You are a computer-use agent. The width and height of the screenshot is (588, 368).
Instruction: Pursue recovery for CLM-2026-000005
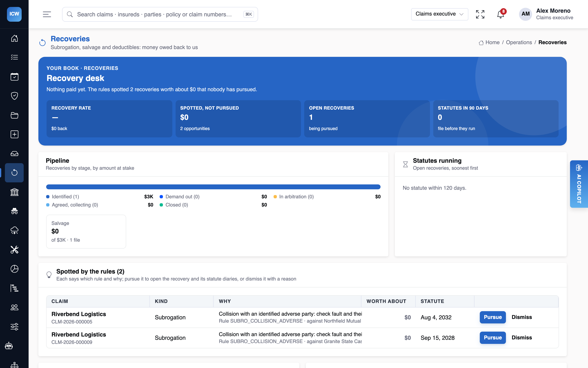492,317
